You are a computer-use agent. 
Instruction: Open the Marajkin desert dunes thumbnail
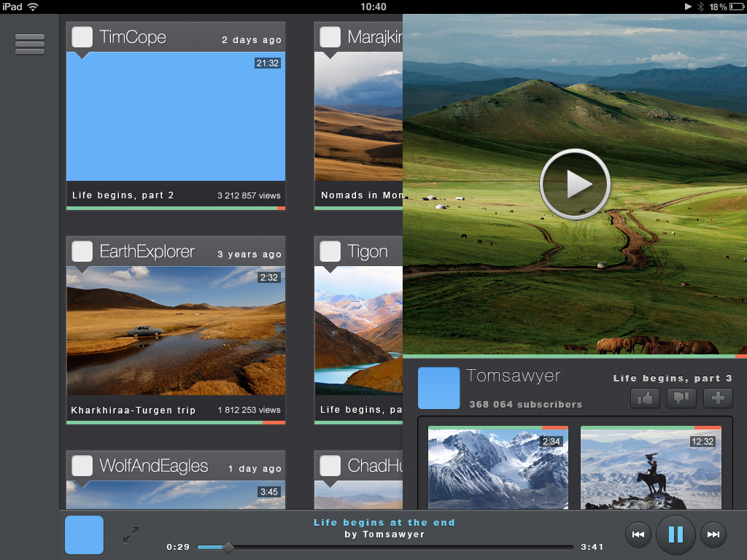click(359, 116)
